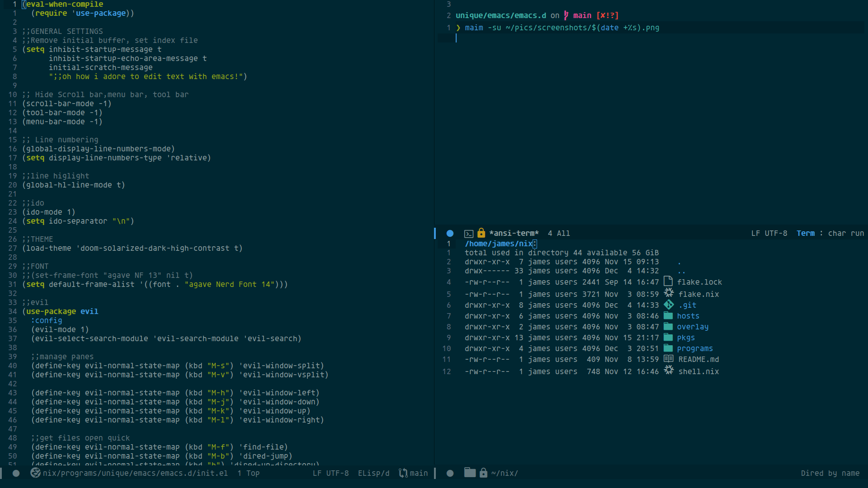868x488 pixels.
Task: Click the file icon beside flake.lock
Action: 668,281
